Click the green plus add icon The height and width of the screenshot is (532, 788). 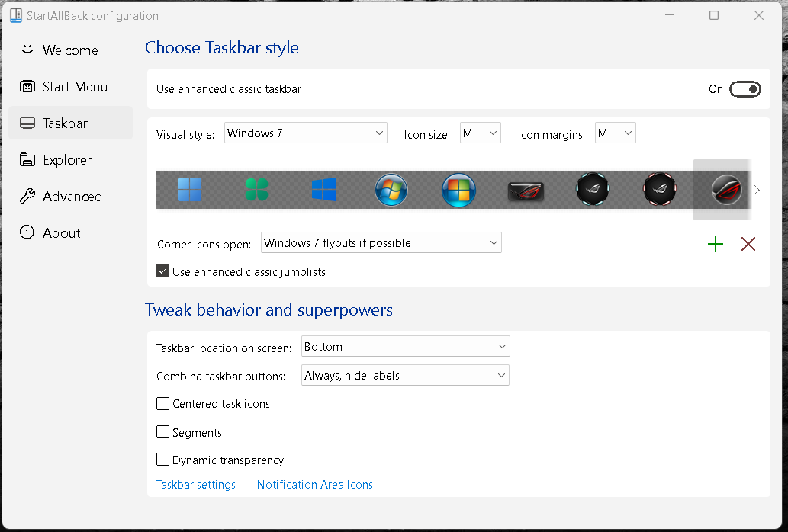click(716, 244)
